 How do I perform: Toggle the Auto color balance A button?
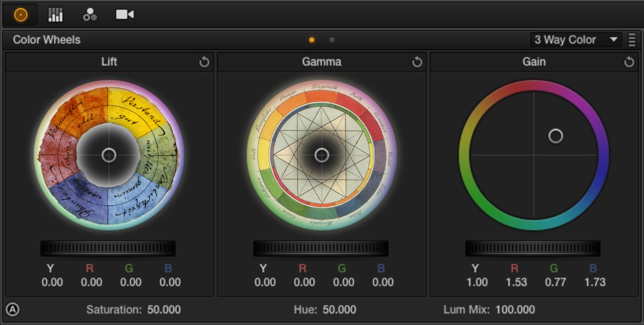point(13,310)
